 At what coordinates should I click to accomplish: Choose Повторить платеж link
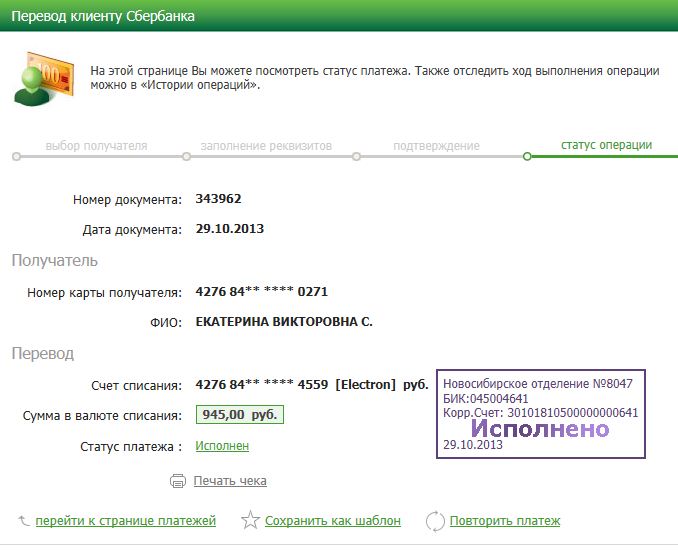[505, 521]
